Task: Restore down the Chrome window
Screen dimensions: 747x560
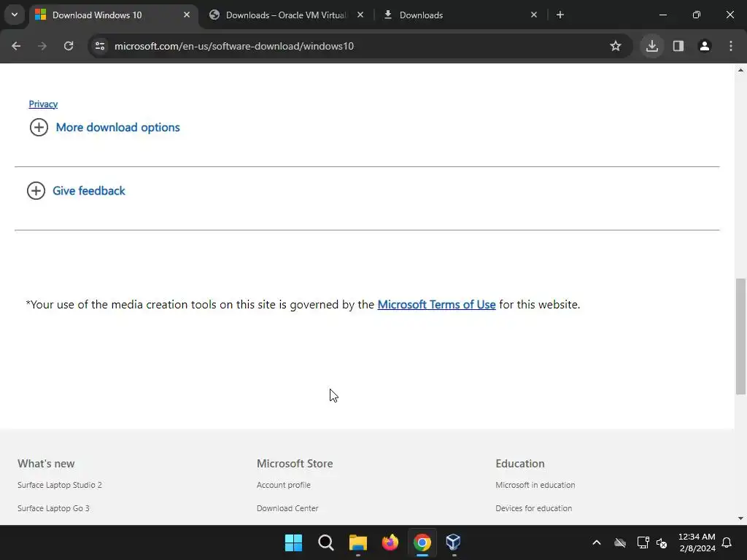Action: point(697,15)
